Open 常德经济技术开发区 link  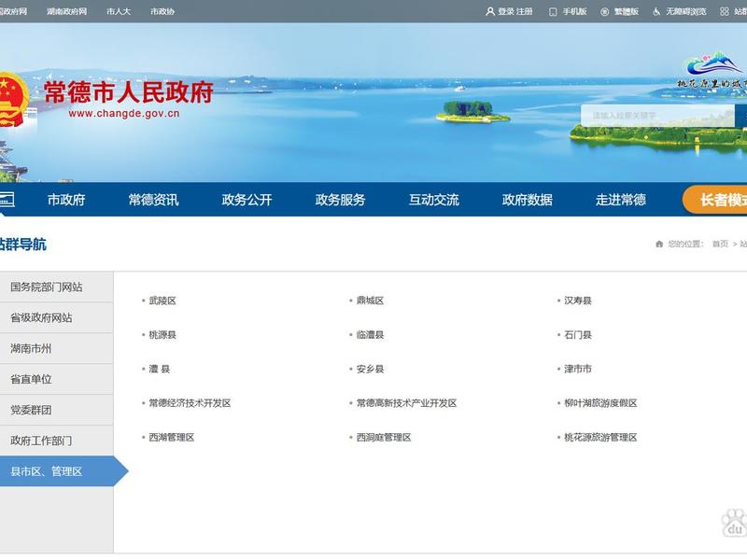pos(190,403)
